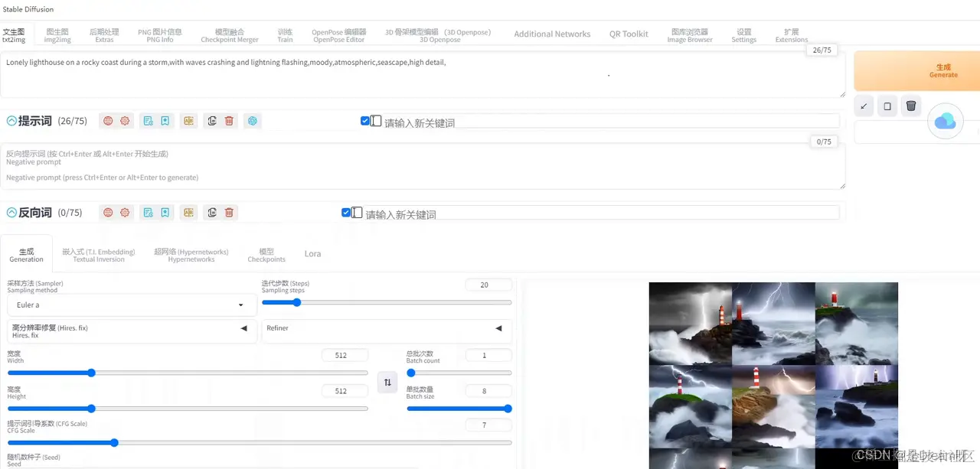Adjust the Batch count slider

(459, 373)
